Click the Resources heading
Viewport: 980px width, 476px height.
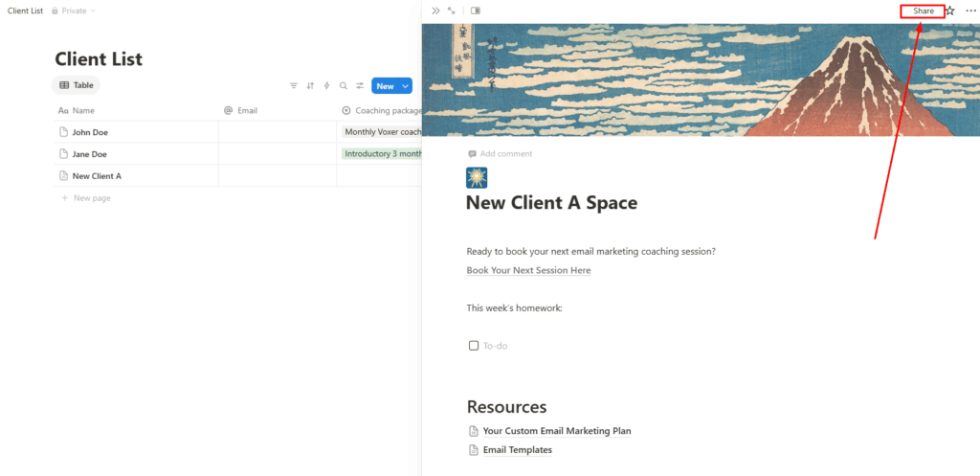[507, 407]
